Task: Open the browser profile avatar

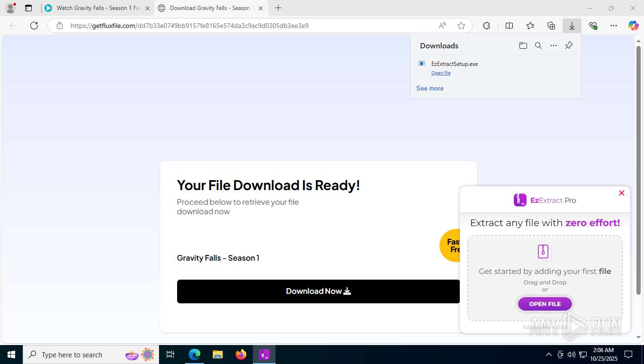Action: click(x=10, y=8)
